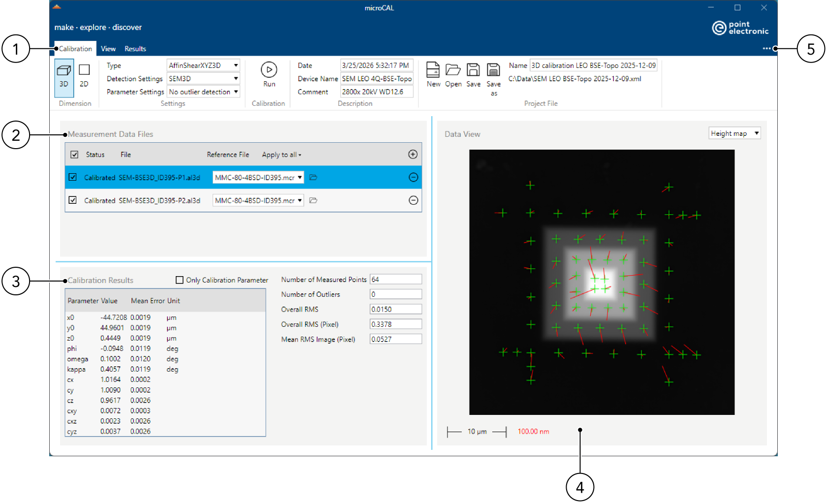Viewport: 827px width, 504px height.
Task: Browse reference file for P1 row
Action: pyautogui.click(x=313, y=177)
